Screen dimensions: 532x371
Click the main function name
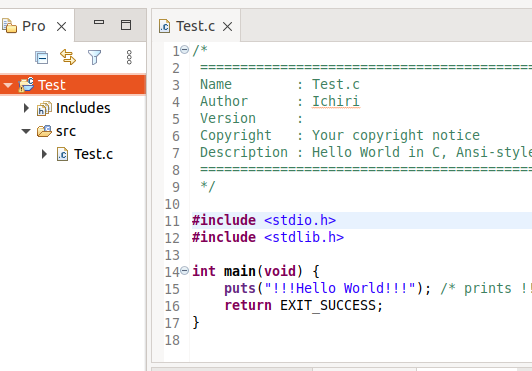coord(240,271)
